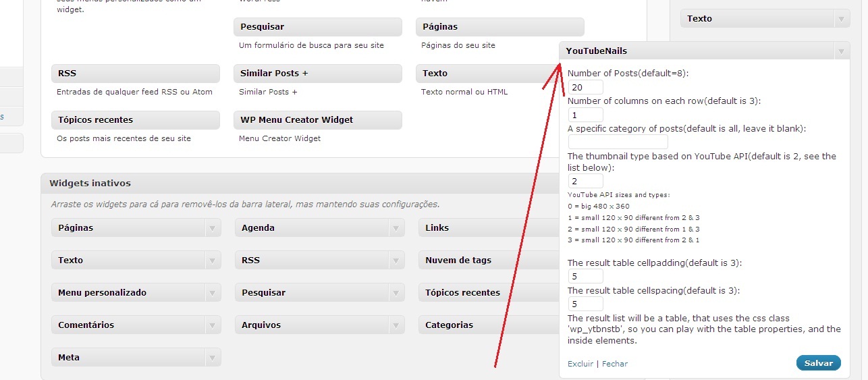The image size is (868, 380).
Task: Click the number of columns field
Action: click(x=585, y=115)
